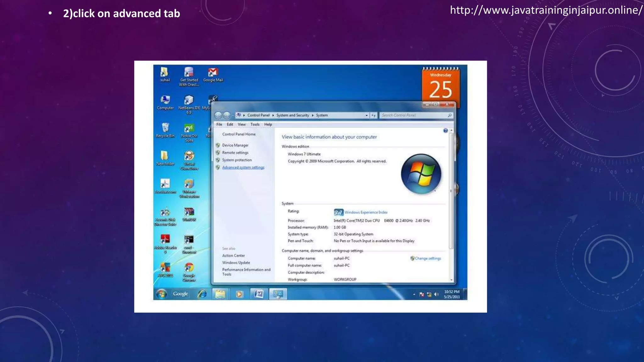The width and height of the screenshot is (644, 362).
Task: Click the Change settings link
Action: pyautogui.click(x=427, y=258)
